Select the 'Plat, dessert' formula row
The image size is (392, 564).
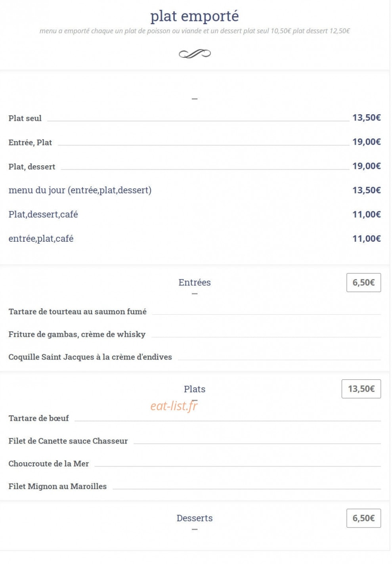pyautogui.click(x=195, y=166)
